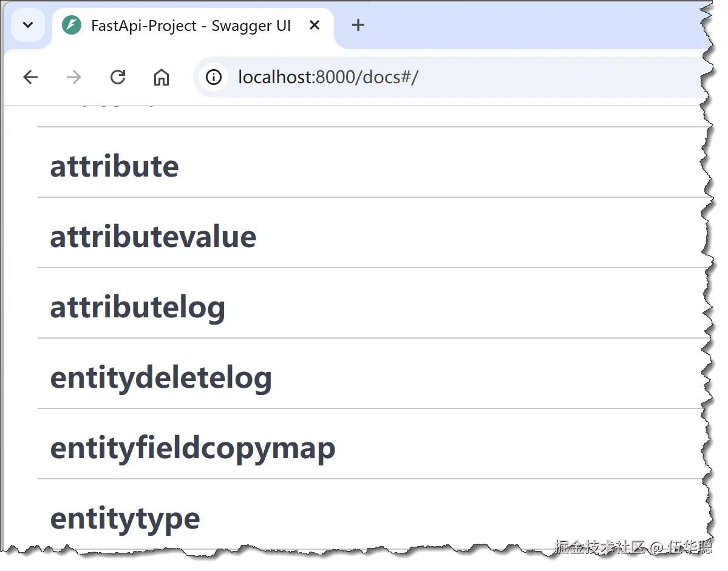The image size is (728, 571).
Task: Expand the attribute section
Action: [114, 166]
